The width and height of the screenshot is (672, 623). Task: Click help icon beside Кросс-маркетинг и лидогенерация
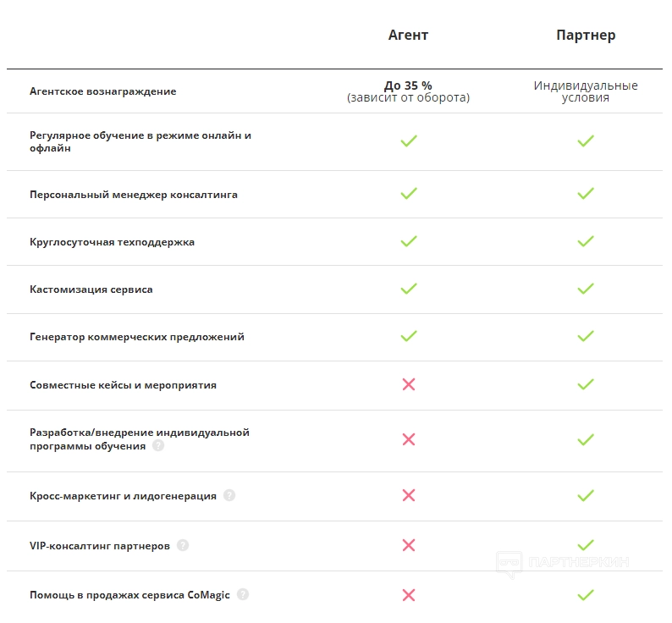click(229, 496)
